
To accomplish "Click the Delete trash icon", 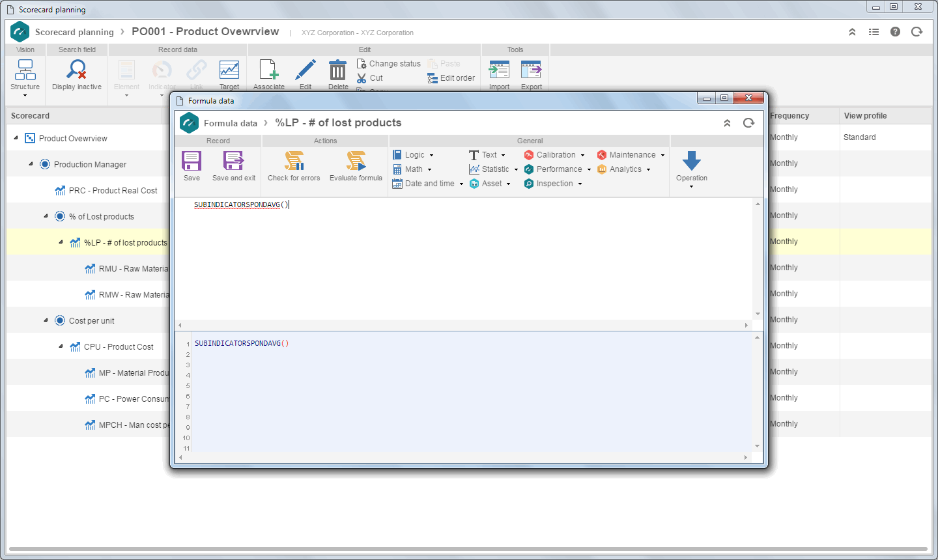I will (337, 70).
